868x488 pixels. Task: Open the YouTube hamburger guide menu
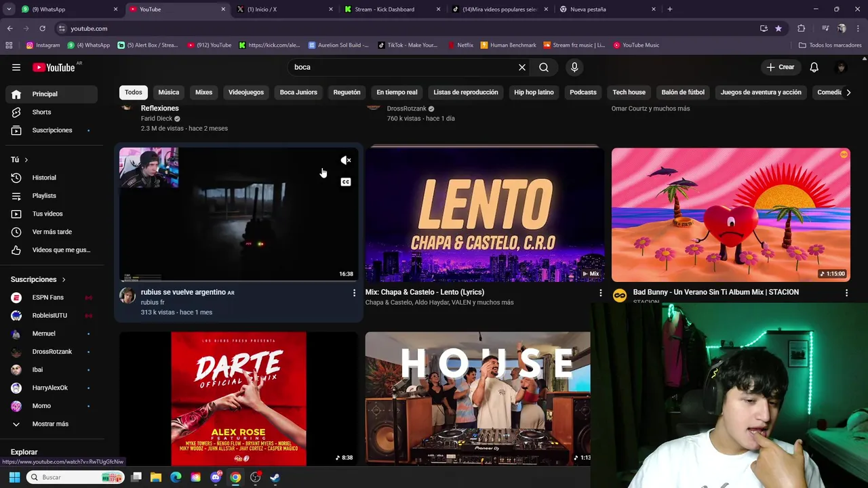pos(16,67)
